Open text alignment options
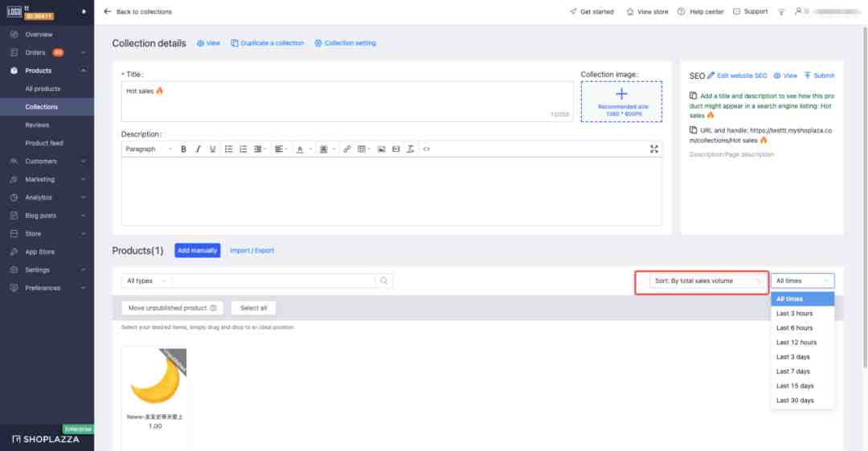The image size is (868, 451). pyautogui.click(x=280, y=149)
